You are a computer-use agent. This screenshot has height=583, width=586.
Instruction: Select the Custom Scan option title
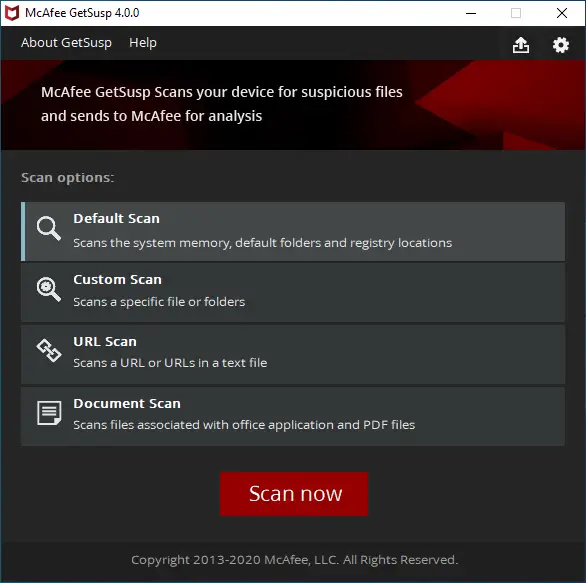coord(117,280)
